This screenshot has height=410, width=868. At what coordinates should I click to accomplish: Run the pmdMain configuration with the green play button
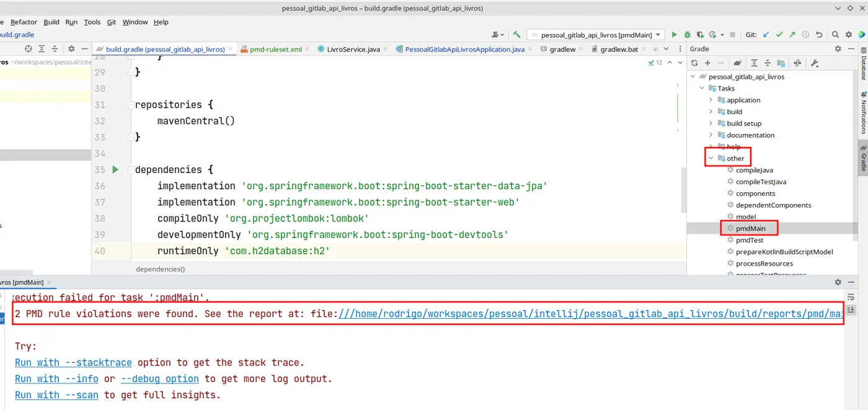tap(675, 35)
